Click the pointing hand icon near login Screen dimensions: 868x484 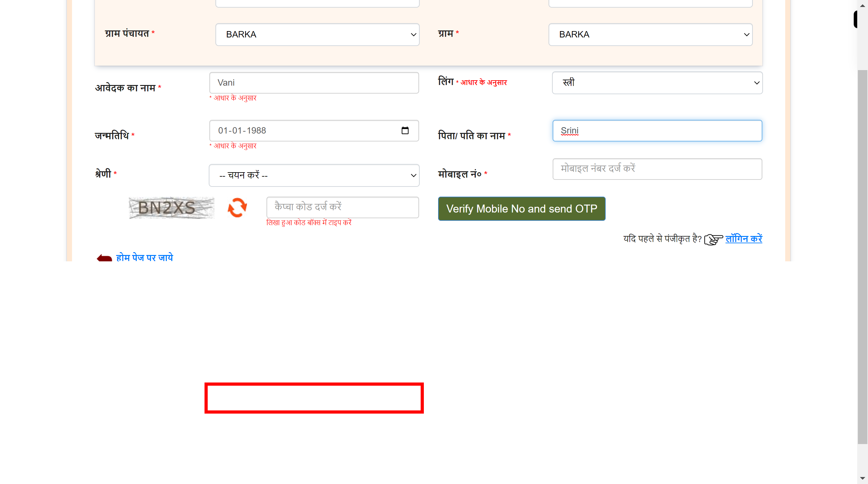713,239
